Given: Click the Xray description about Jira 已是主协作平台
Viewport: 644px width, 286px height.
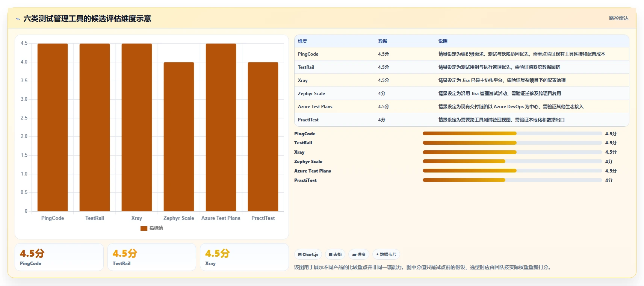Looking at the screenshot, I should point(502,80).
